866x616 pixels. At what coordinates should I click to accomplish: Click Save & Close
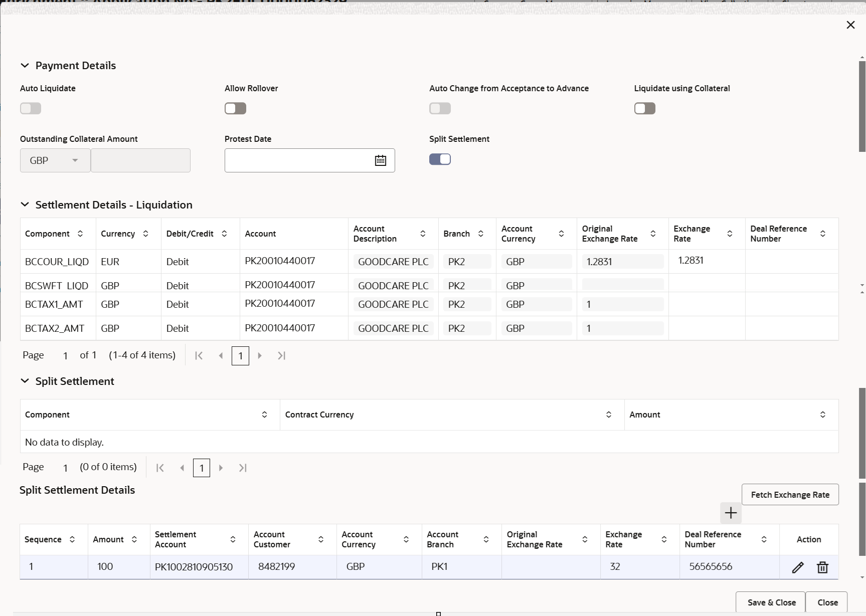771,602
